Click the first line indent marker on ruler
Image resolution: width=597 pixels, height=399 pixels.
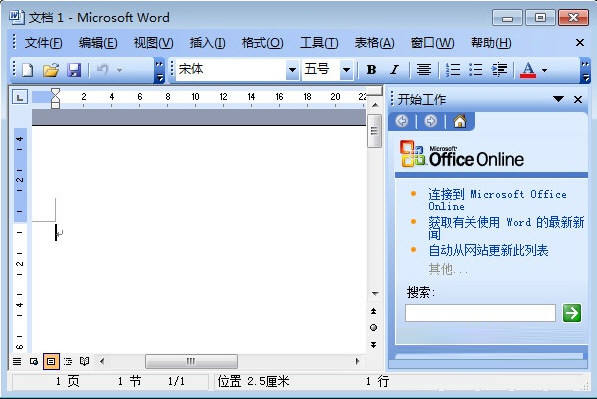tap(55, 92)
